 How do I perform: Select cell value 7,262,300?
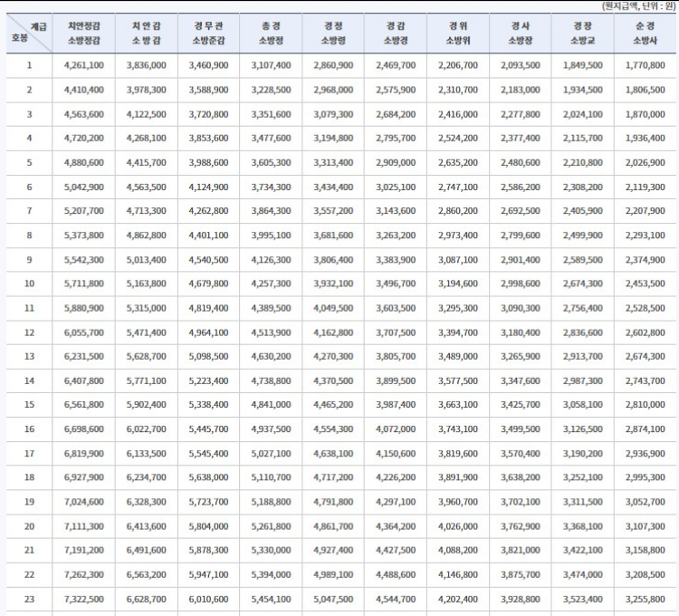84,575
